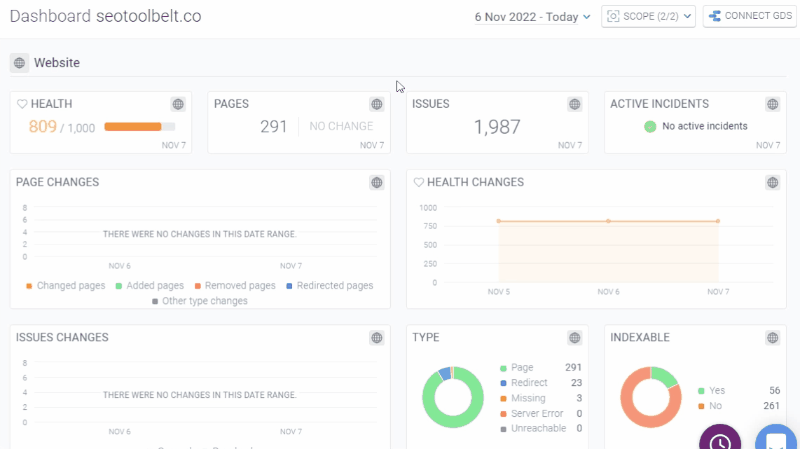Click the Type donut chart
The height and width of the screenshot is (449, 800).
click(453, 397)
